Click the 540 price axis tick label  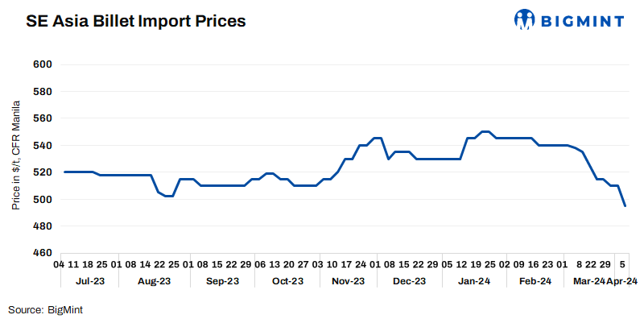43,145
